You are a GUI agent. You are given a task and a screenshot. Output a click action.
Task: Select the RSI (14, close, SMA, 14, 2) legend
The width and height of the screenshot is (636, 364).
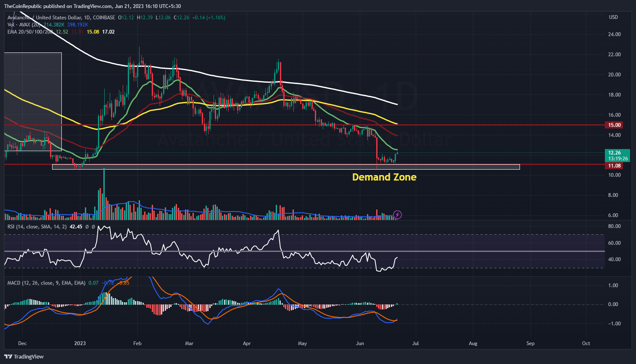[x=37, y=227]
